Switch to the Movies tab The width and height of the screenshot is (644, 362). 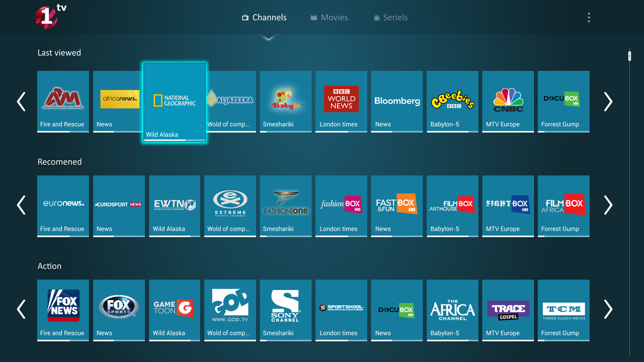[329, 18]
